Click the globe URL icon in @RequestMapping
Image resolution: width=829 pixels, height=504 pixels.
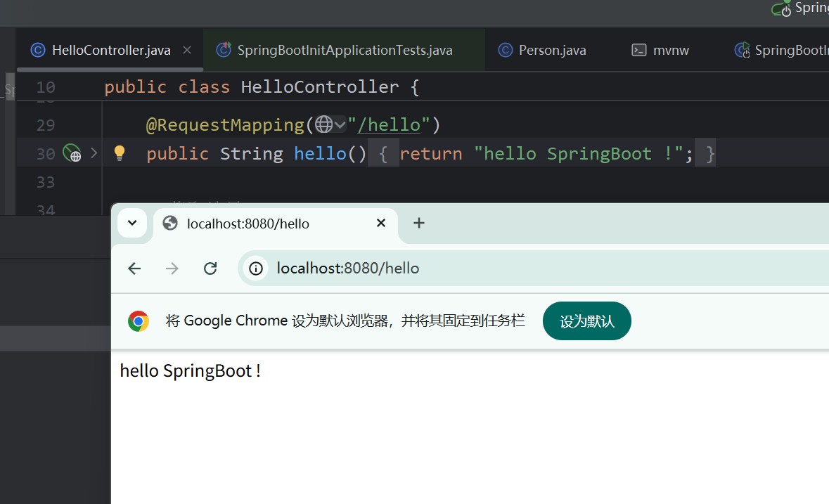pyautogui.click(x=323, y=124)
